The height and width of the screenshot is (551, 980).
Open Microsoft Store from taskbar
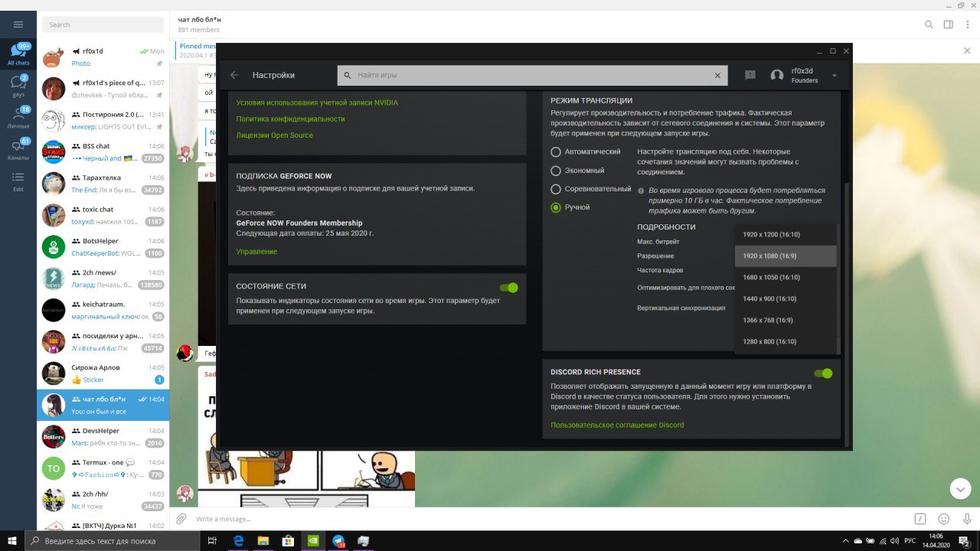(289, 541)
